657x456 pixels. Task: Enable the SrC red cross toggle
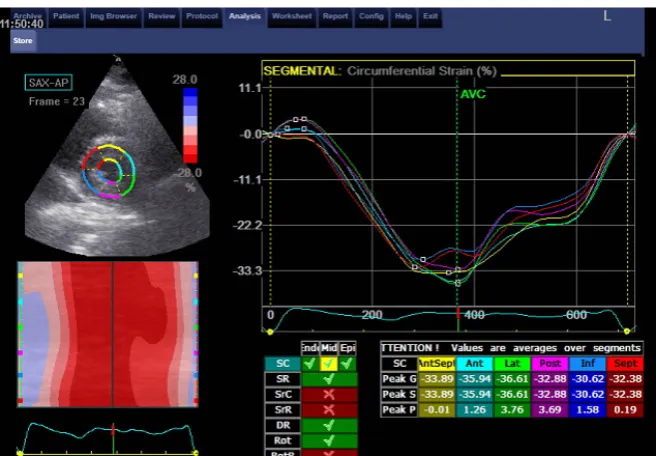pos(329,395)
